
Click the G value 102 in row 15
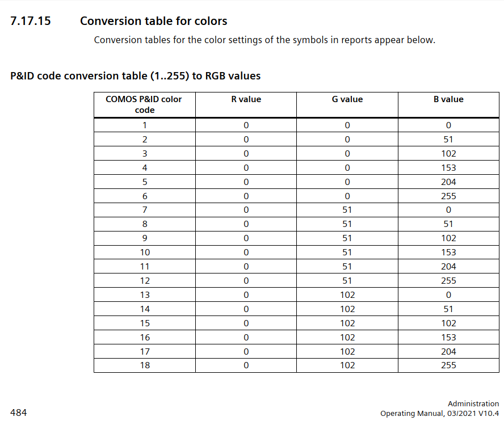347,323
